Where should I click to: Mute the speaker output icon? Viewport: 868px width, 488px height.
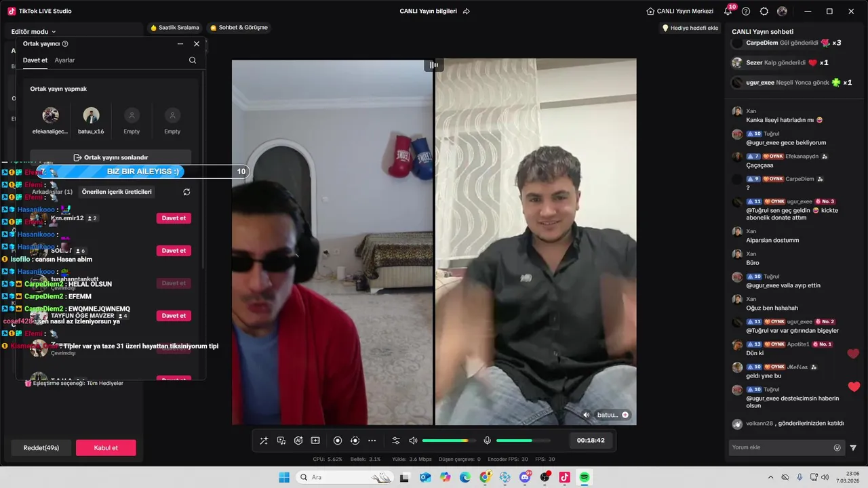[x=413, y=441]
